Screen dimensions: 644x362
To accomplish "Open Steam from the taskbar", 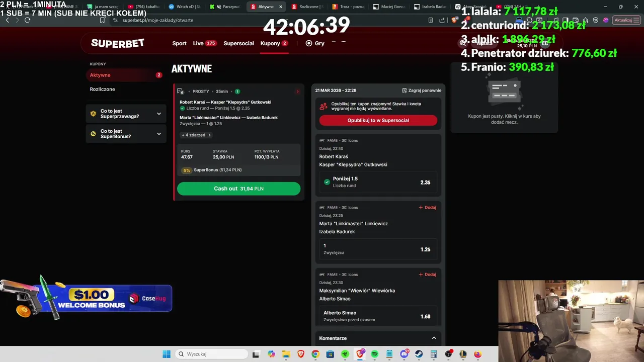I will click(x=419, y=354).
